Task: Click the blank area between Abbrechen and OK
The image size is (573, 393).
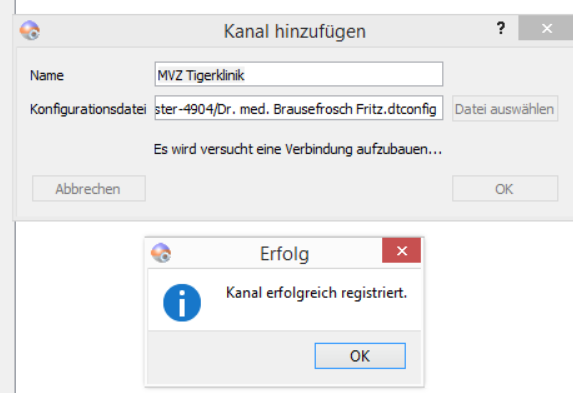Action: point(299,189)
